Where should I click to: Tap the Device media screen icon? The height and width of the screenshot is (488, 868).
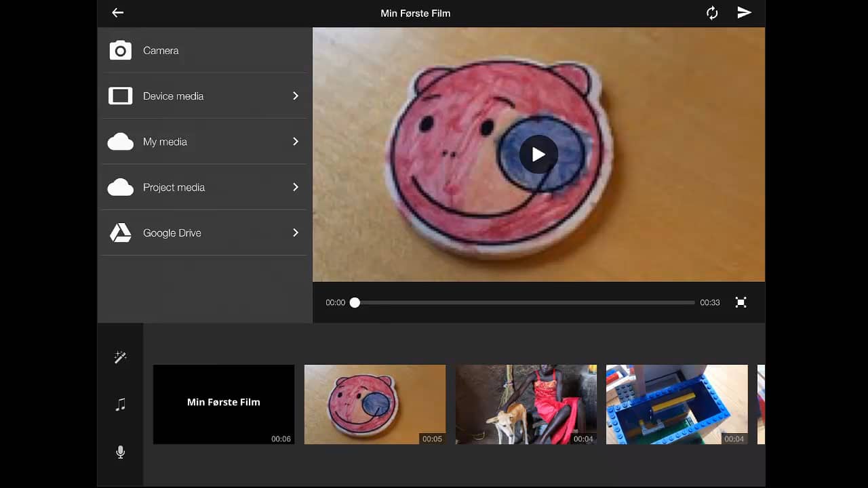click(x=121, y=96)
